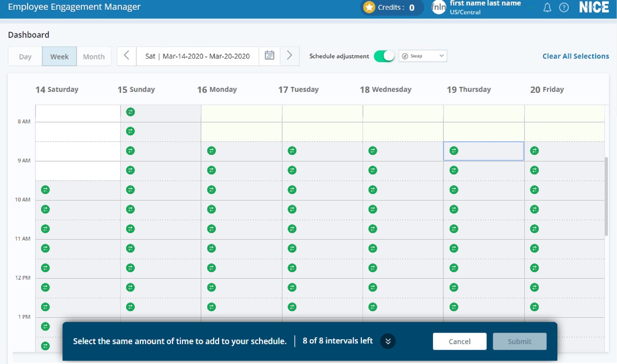Click Saturday 10 AM swap icon
This screenshot has width=617, height=364.
pos(45,209)
